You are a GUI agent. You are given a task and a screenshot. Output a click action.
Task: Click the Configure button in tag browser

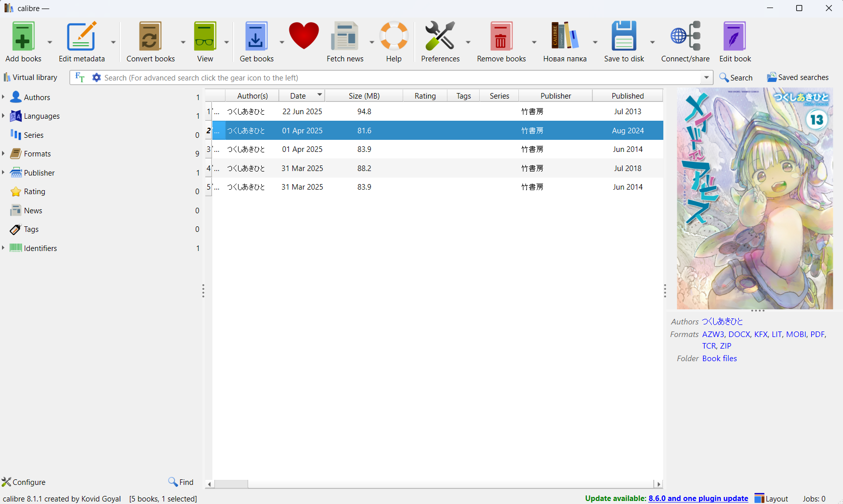24,482
